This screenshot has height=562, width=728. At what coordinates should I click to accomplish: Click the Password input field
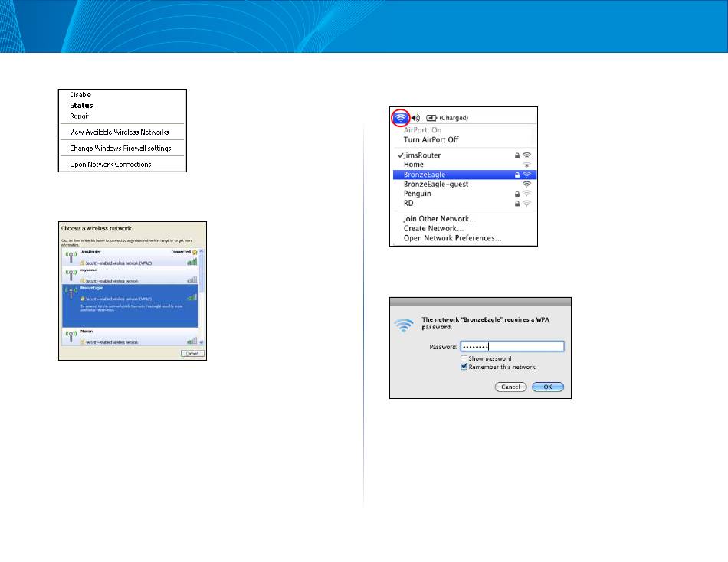[512, 347]
